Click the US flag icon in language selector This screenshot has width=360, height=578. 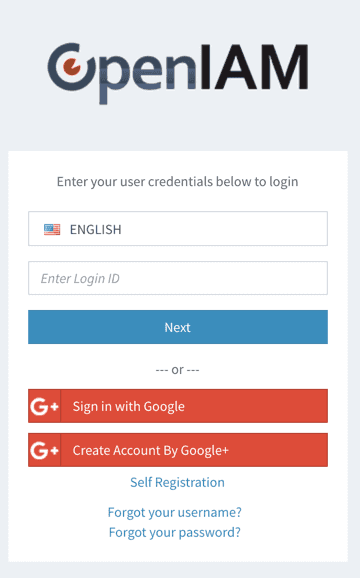click(52, 229)
